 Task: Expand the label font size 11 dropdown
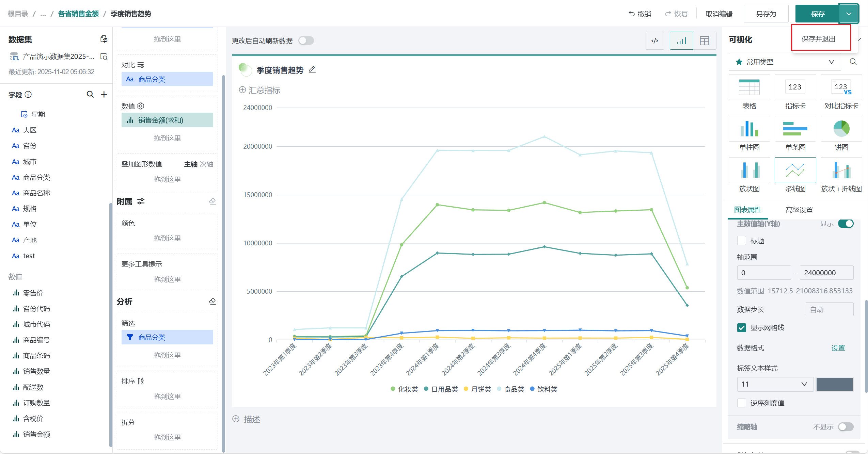(775, 384)
